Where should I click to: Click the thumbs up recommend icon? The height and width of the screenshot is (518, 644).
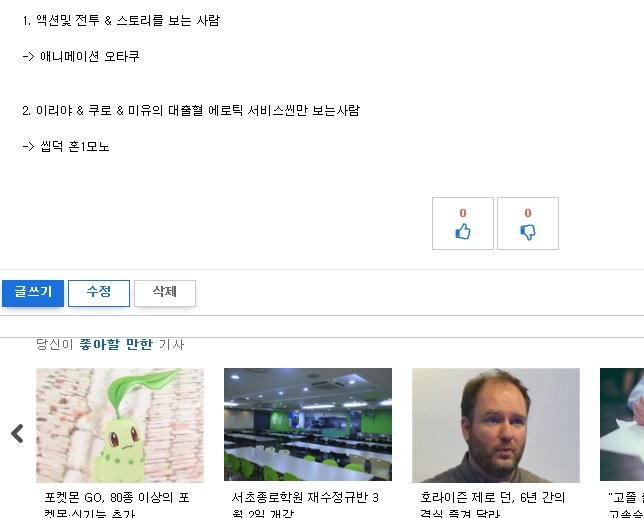[463, 231]
